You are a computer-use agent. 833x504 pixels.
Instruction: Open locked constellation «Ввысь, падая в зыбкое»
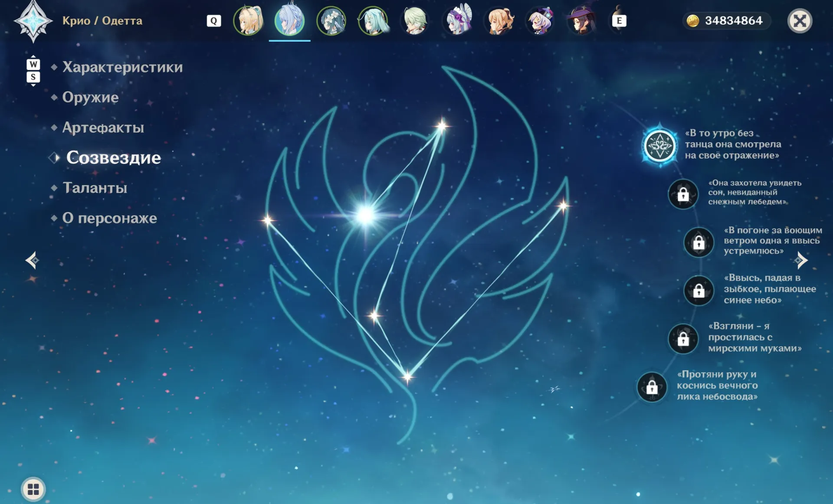coord(699,290)
